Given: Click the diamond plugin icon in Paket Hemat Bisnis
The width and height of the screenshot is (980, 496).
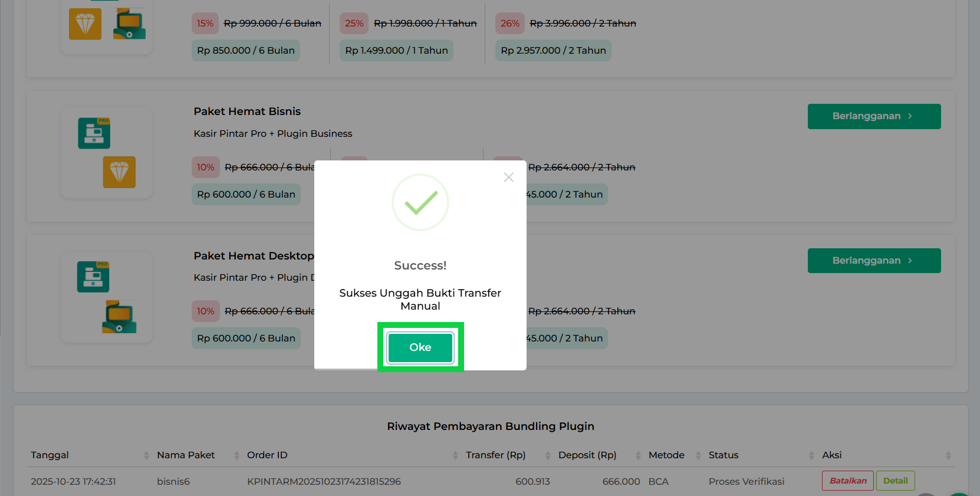Looking at the screenshot, I should pos(119,172).
